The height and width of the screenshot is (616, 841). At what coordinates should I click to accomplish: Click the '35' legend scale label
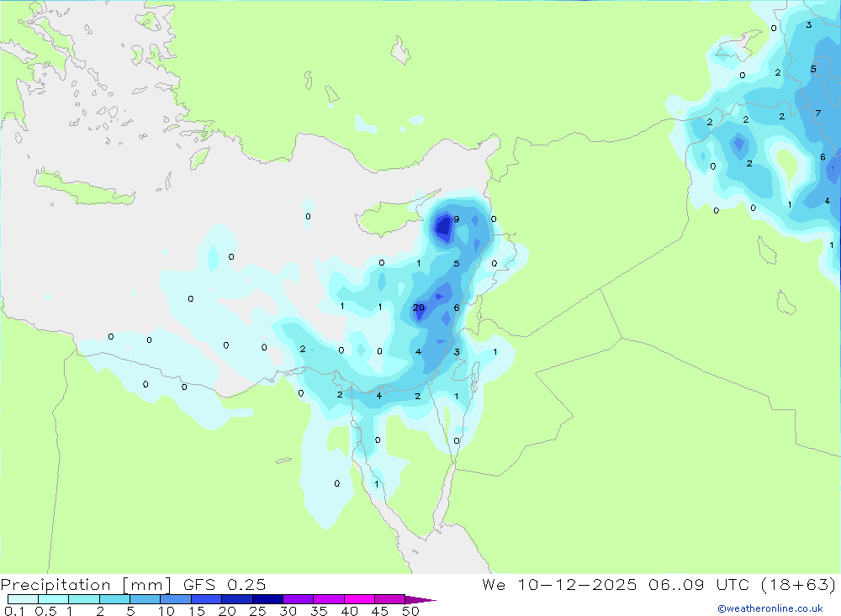[x=319, y=611]
